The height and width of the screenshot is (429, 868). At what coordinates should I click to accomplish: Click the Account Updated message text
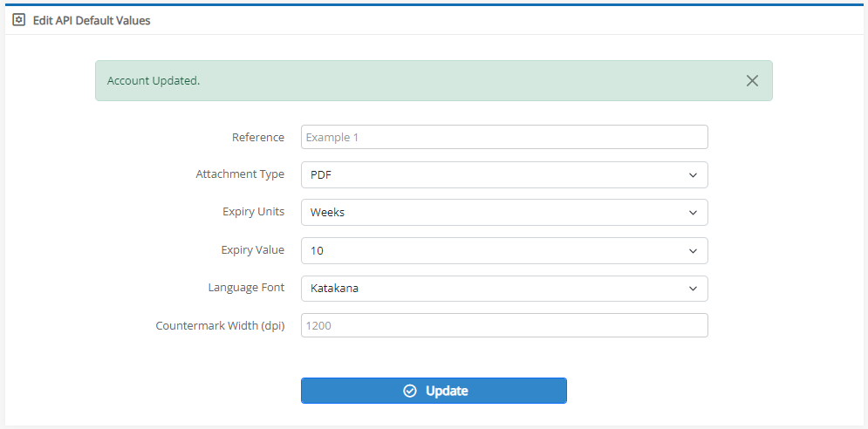point(154,81)
